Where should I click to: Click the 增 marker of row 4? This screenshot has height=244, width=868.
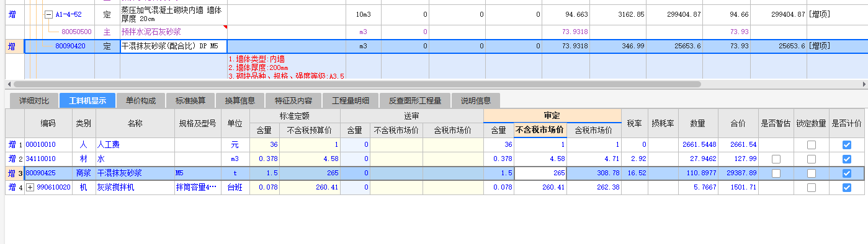coord(12,187)
